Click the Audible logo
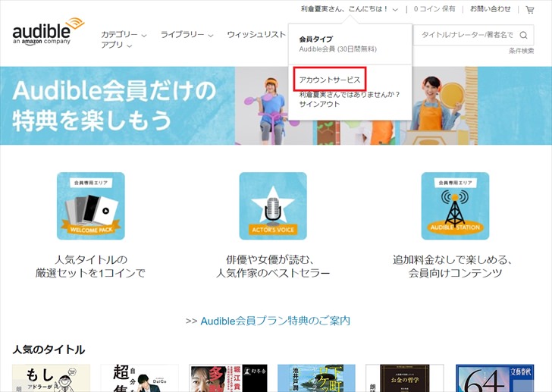The image size is (552, 392). pyautogui.click(x=49, y=32)
